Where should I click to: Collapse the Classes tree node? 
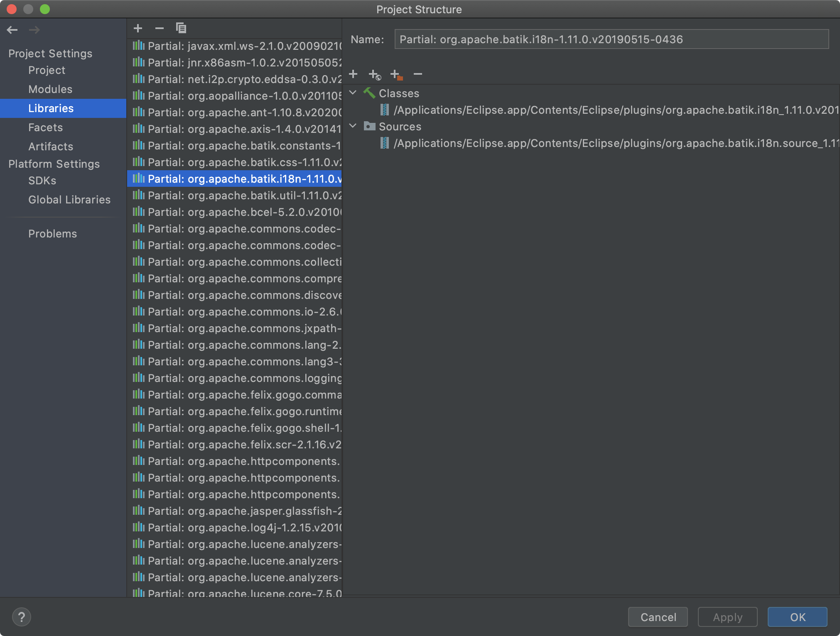353,93
